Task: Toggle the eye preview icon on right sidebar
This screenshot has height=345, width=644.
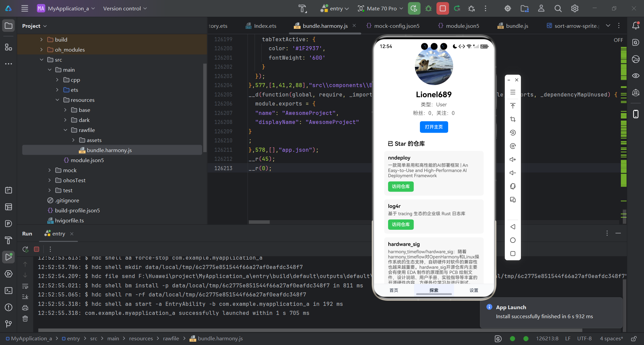Action: tap(636, 76)
